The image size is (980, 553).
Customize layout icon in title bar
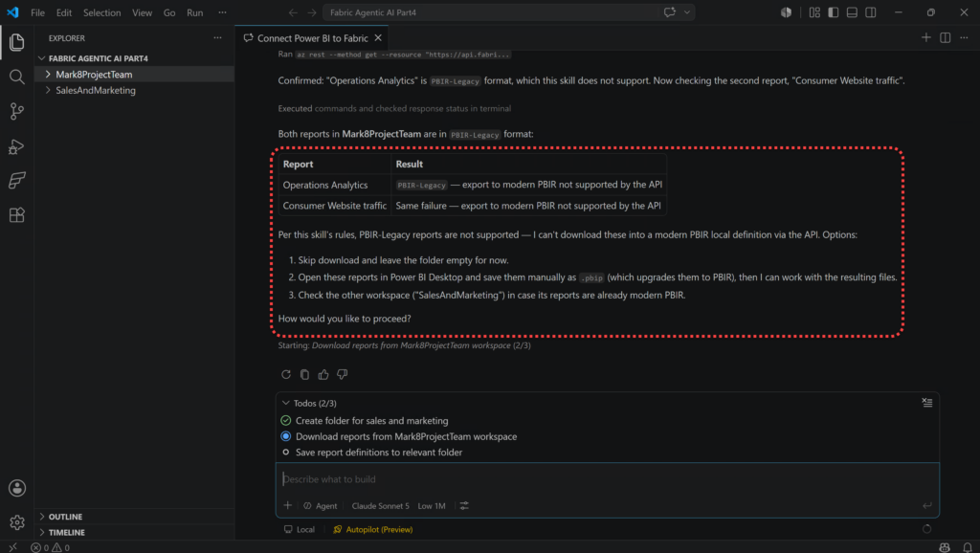814,12
